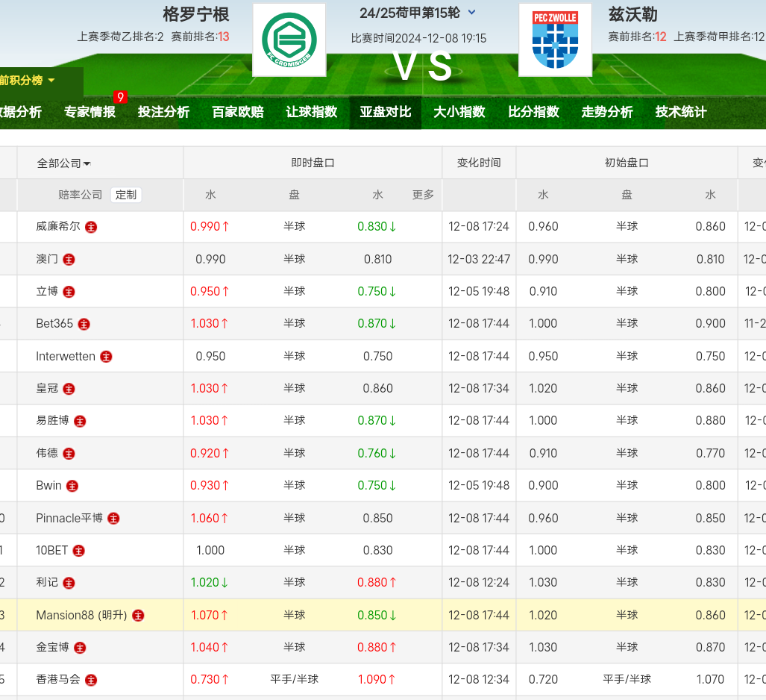766x700 pixels.
Task: Click the PEC Zwolle team logo
Action: pyautogui.click(x=555, y=40)
